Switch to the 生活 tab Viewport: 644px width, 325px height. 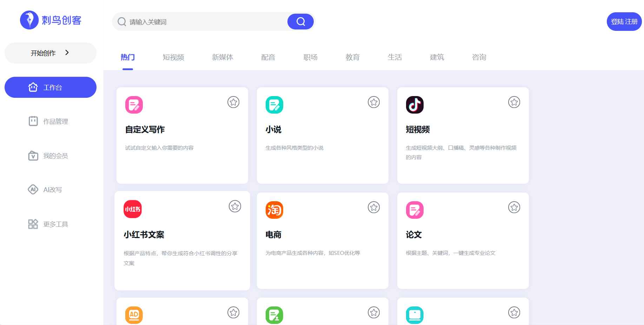(x=394, y=57)
